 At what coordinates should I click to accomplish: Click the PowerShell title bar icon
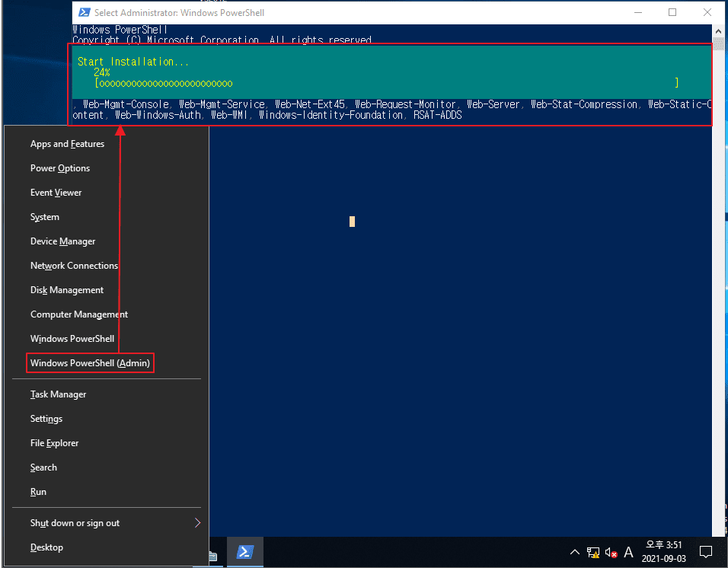click(x=85, y=12)
